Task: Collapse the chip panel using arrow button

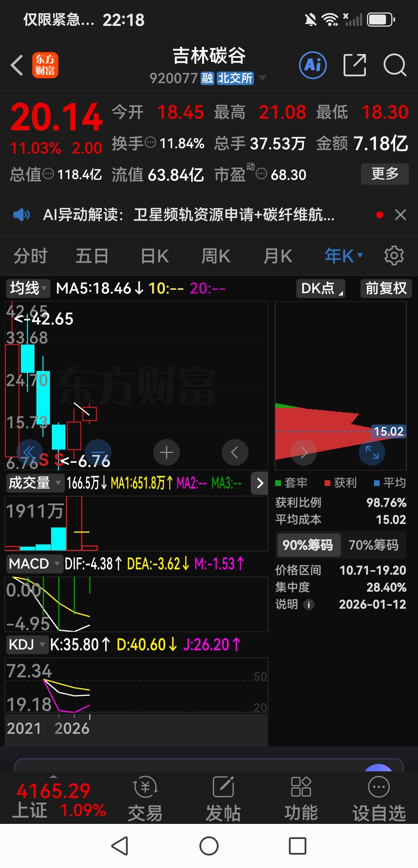Action: (260, 483)
